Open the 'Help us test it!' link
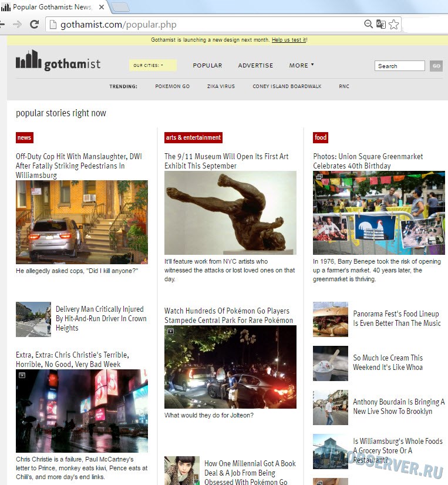448x485 pixels. [289, 40]
